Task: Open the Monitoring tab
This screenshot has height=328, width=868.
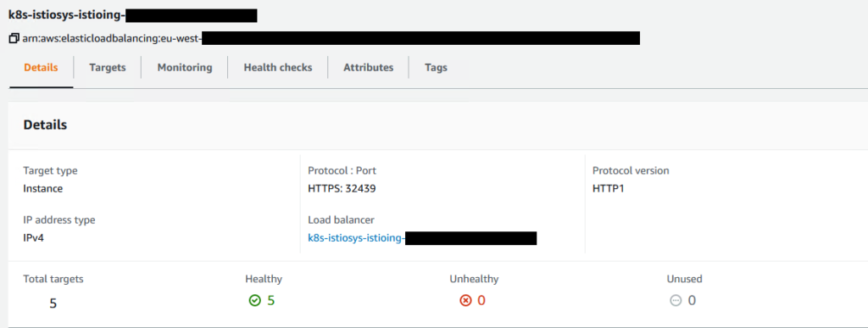Action: 184,68
